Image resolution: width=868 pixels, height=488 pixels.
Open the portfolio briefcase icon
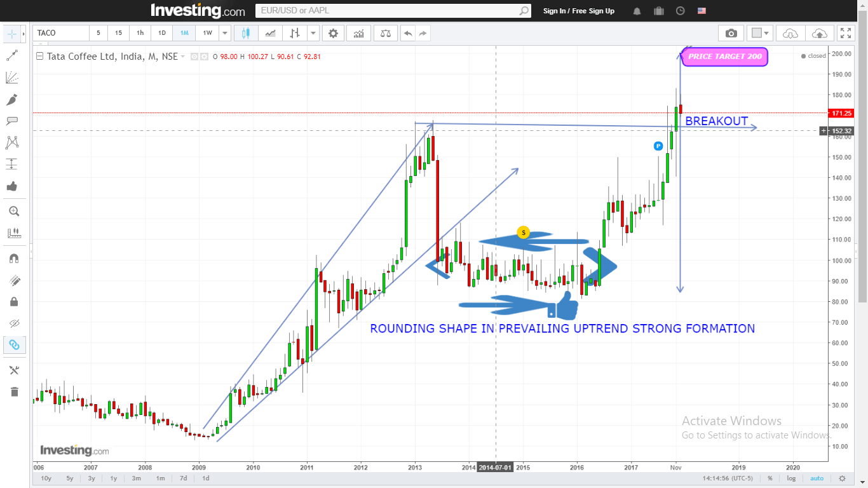click(x=659, y=11)
